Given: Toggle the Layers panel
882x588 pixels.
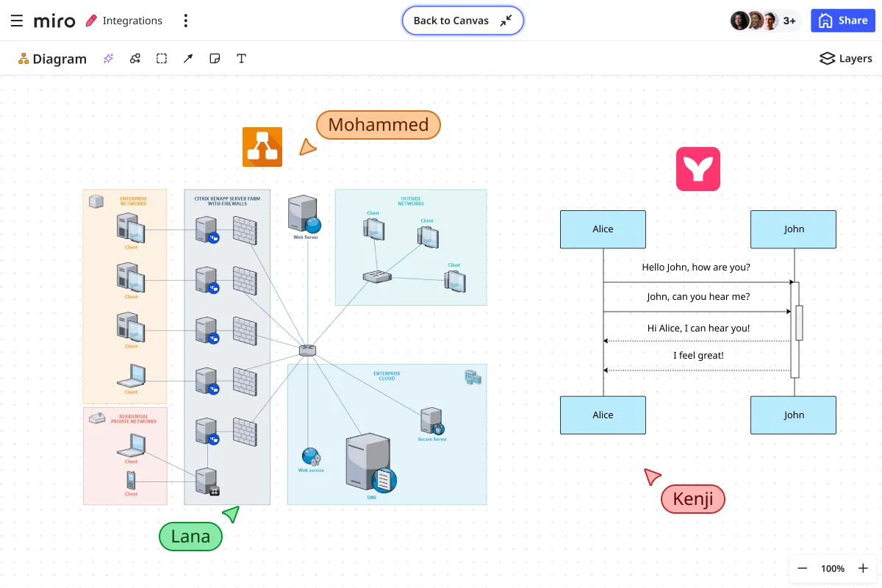Looking at the screenshot, I should [x=845, y=59].
